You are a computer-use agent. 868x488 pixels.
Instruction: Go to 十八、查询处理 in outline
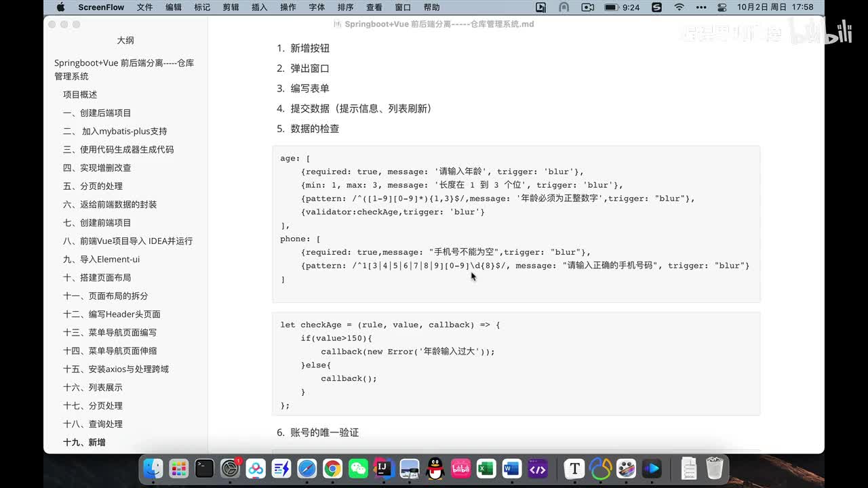93,424
